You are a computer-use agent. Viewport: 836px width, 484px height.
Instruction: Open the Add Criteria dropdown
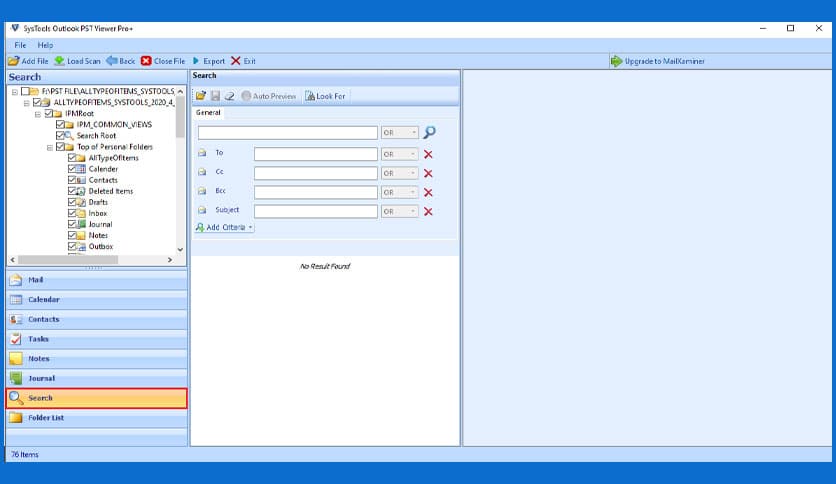(x=224, y=228)
